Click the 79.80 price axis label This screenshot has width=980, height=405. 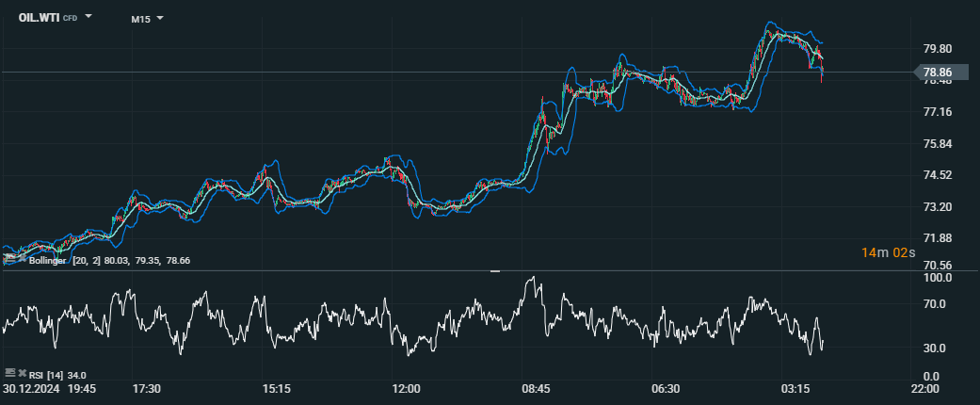[939, 49]
